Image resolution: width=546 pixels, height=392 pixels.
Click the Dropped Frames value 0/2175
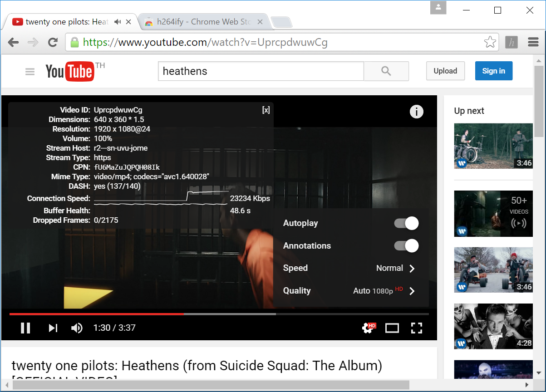106,220
